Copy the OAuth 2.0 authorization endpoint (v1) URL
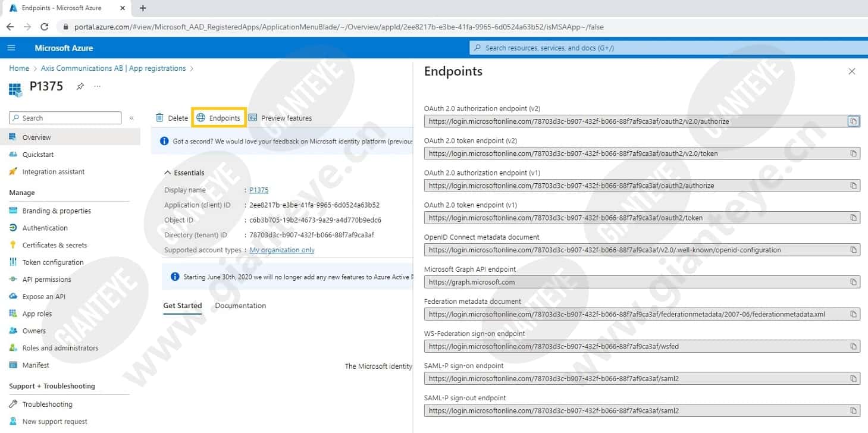 point(853,186)
